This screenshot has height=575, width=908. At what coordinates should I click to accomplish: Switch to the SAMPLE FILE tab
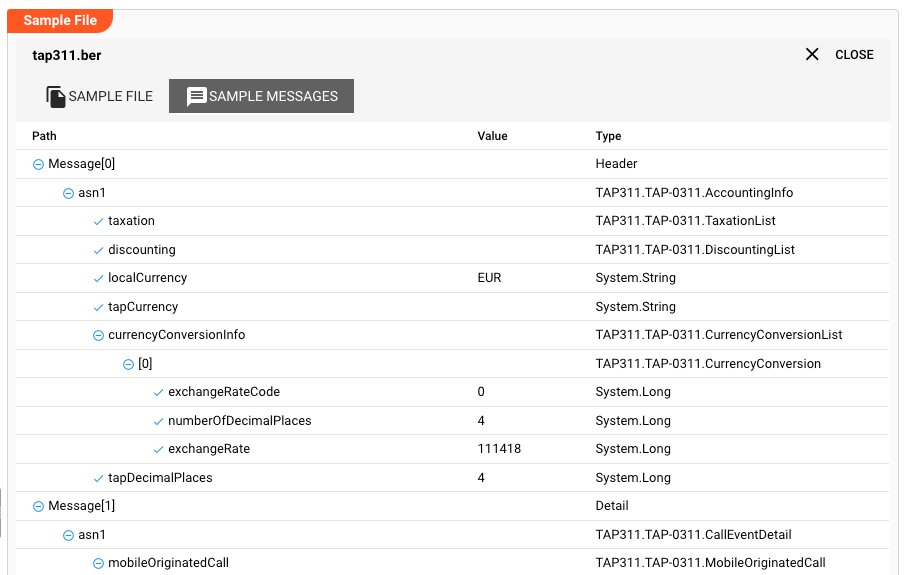(100, 96)
